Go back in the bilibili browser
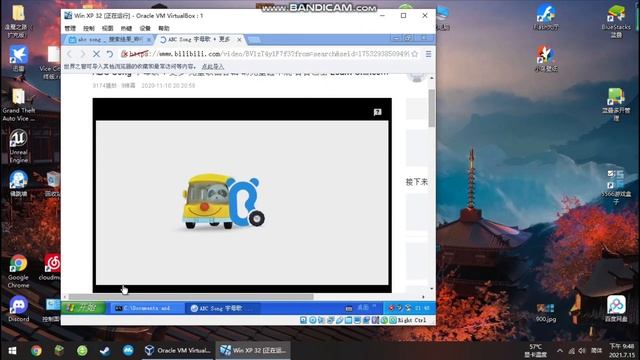640x360 pixels. [x=69, y=54]
